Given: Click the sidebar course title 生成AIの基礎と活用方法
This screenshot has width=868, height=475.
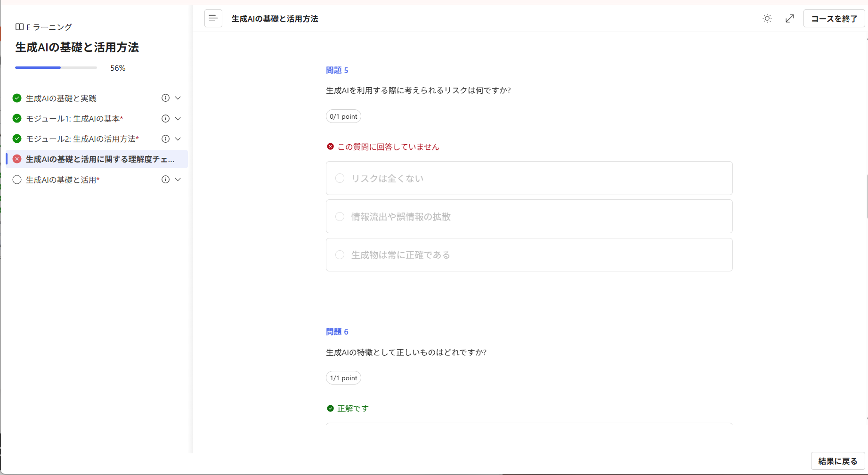Looking at the screenshot, I should 77,47.
